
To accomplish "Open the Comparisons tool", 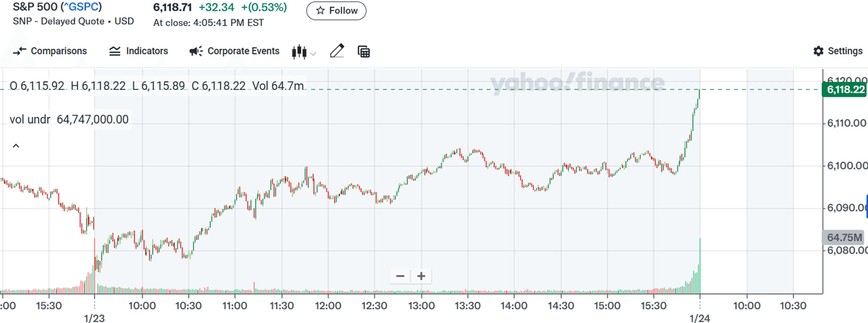I will click(x=50, y=51).
